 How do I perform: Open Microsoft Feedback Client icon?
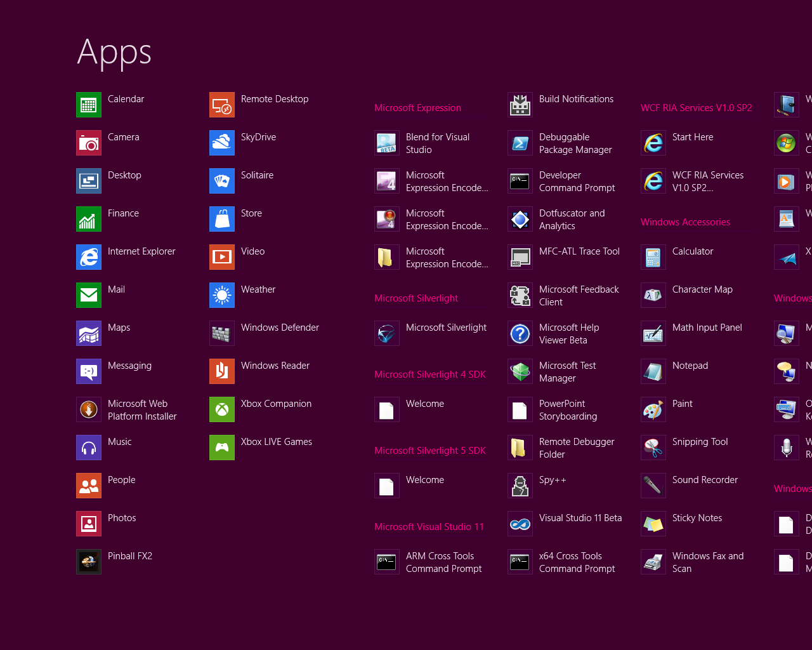tap(520, 295)
